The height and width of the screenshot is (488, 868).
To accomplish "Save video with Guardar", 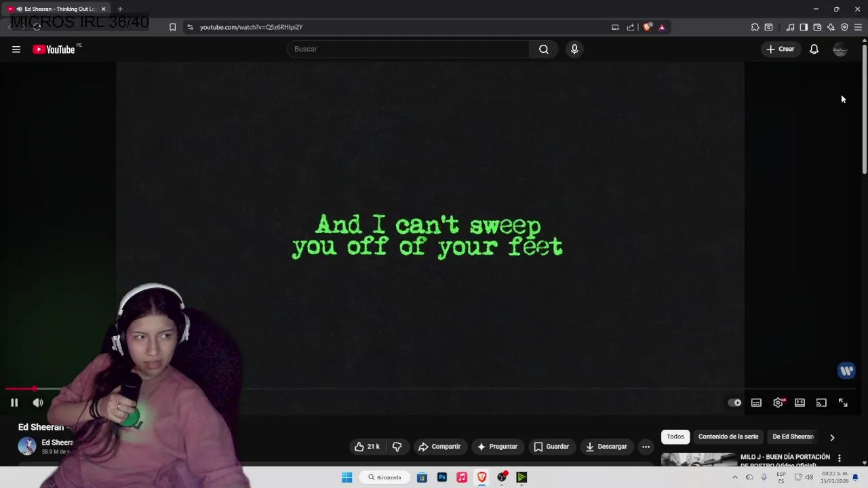I will pos(551,447).
